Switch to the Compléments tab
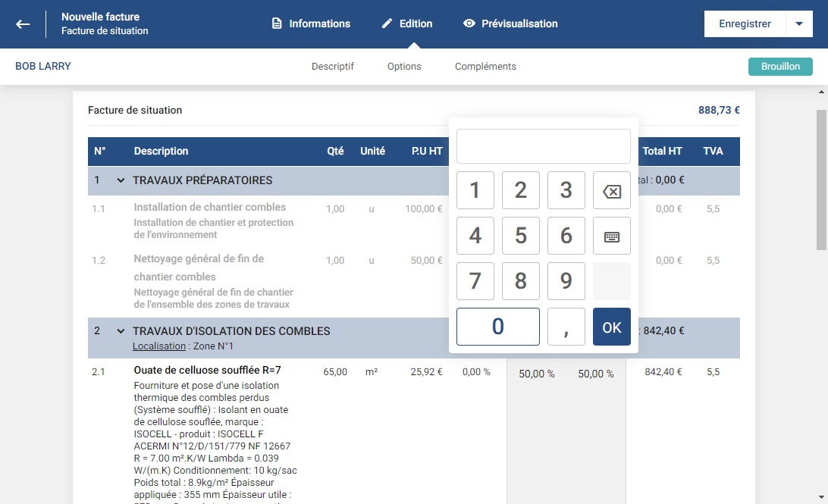The height and width of the screenshot is (504, 828). tap(485, 67)
